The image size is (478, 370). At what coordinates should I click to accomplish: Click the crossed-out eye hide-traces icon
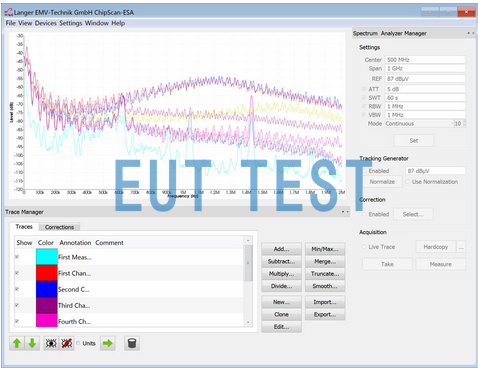point(67,343)
